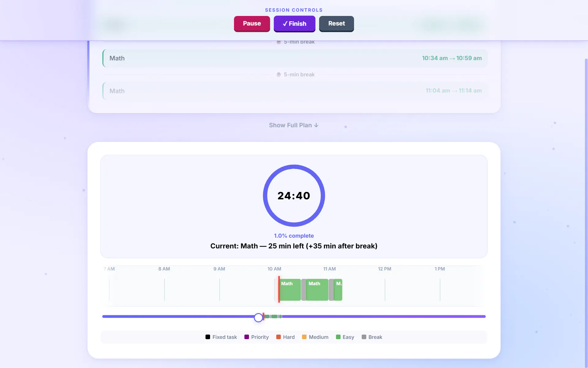This screenshot has height=368, width=588.
Task: Click the Medium legend swatch
Action: [304, 337]
